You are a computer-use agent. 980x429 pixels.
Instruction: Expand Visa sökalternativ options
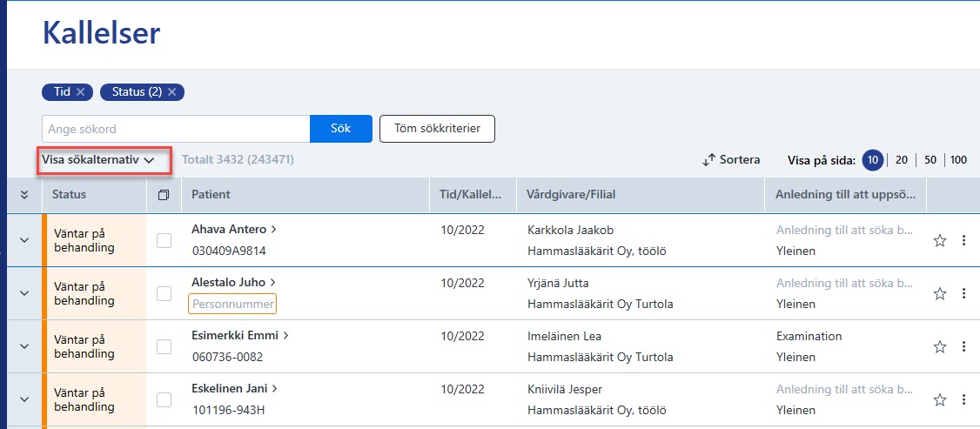(98, 160)
